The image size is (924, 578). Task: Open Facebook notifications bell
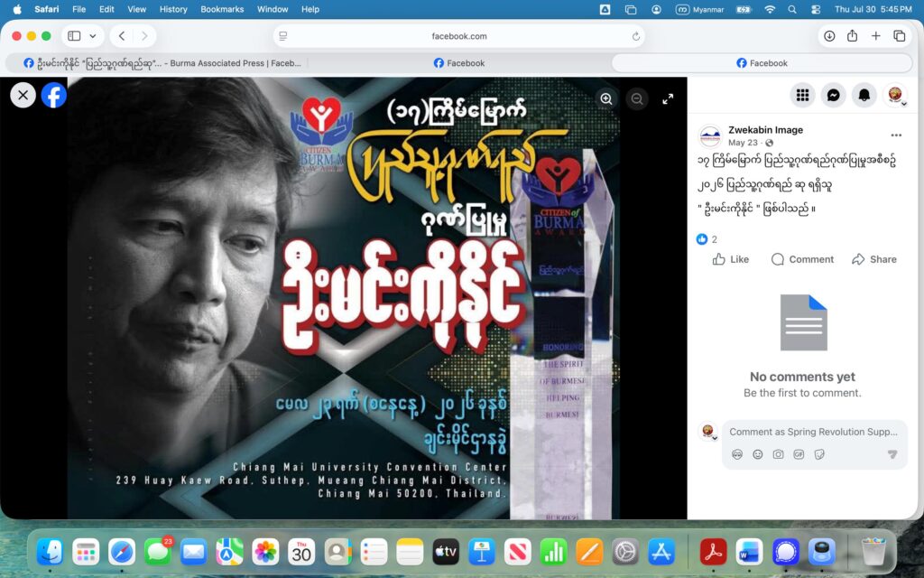864,95
